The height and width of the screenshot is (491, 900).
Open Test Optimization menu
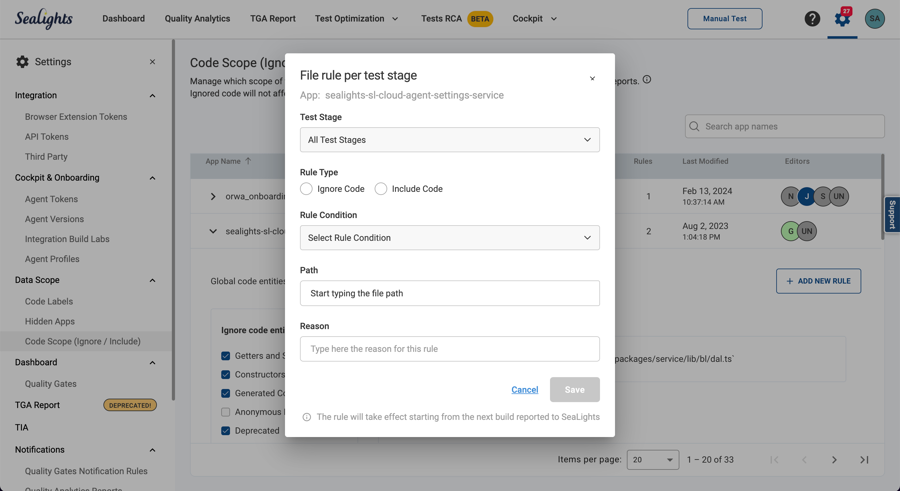coord(356,19)
